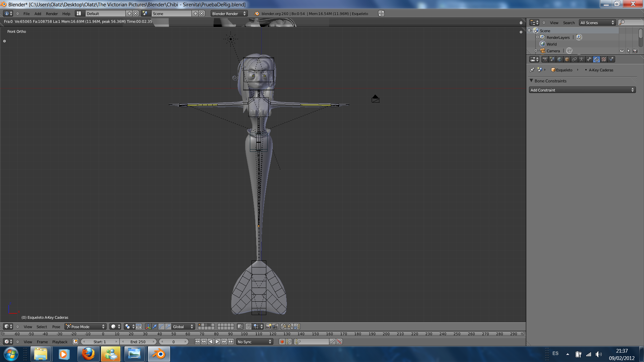The height and width of the screenshot is (362, 644).
Task: Toggle Camera visibility eye in outliner
Action: [622, 51]
